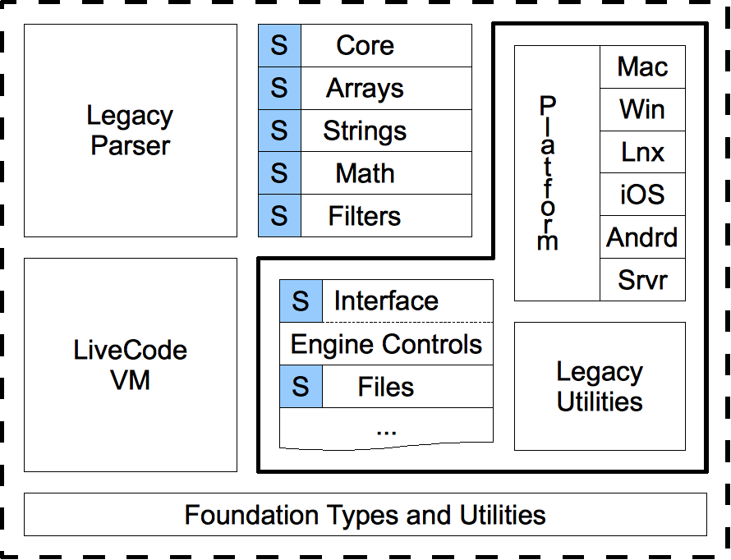
Task: Click the vertical Platform label
Action: coord(548,173)
